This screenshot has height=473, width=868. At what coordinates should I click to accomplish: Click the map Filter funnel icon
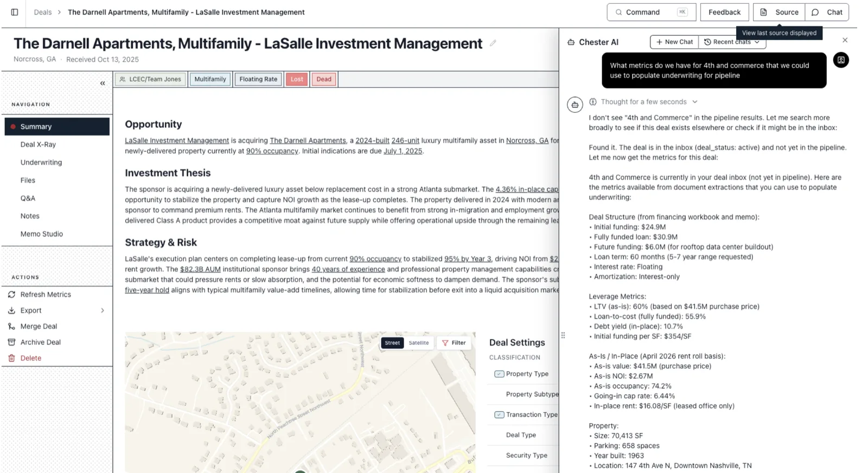(445, 343)
